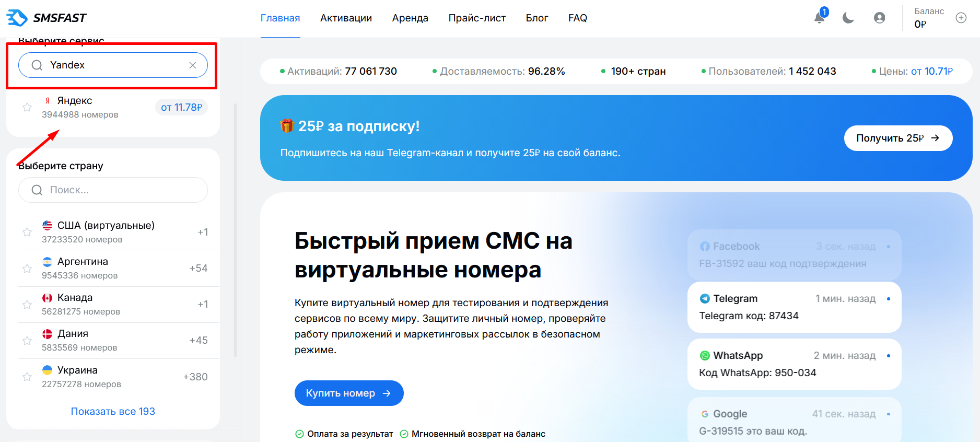This screenshot has width=980, height=442.
Task: Click the gift icon in the banner
Action: tap(287, 126)
